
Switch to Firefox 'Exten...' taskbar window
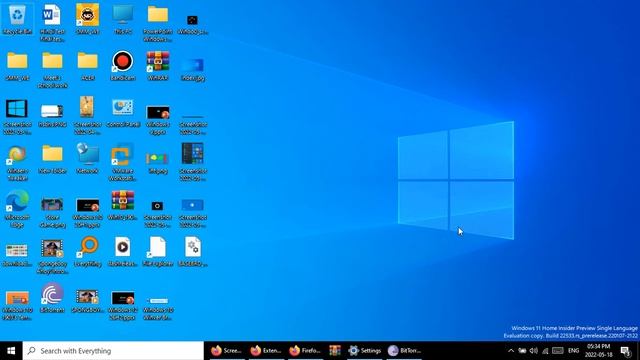point(265,351)
